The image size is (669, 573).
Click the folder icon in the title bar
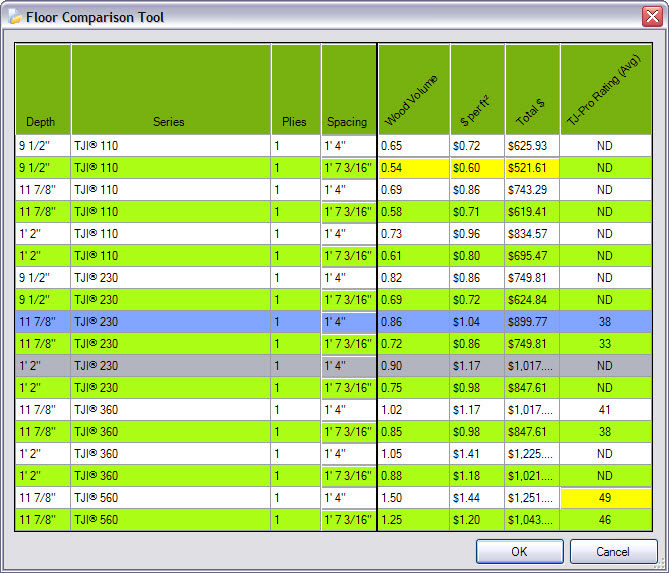click(15, 17)
